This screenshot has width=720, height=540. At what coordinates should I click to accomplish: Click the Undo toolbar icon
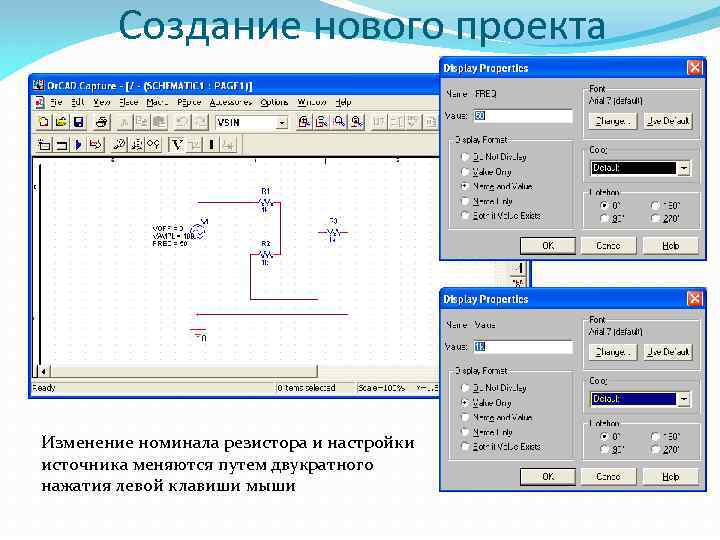pos(182,122)
